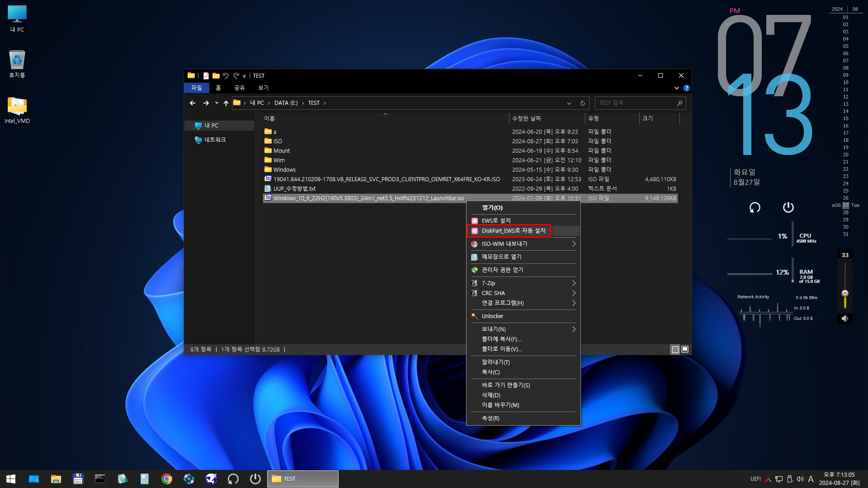This screenshot has height=488, width=868.
Task: Click the 크기 column header
Action: click(x=660, y=118)
